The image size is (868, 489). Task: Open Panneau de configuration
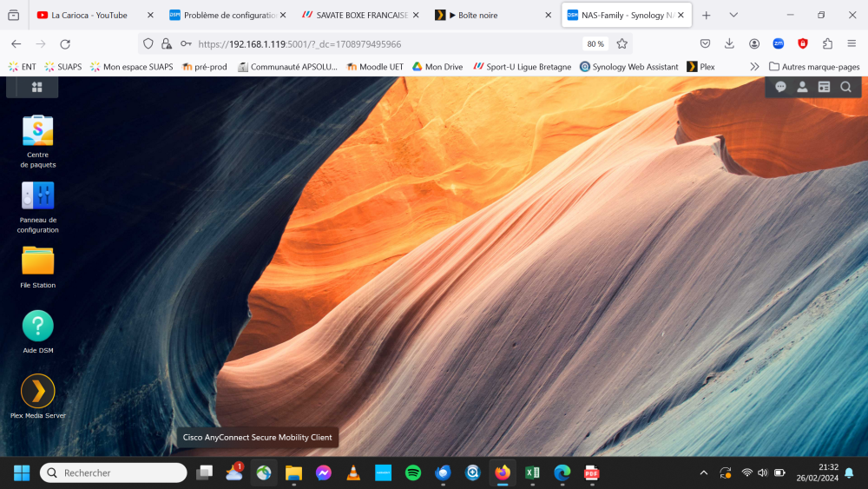click(37, 207)
